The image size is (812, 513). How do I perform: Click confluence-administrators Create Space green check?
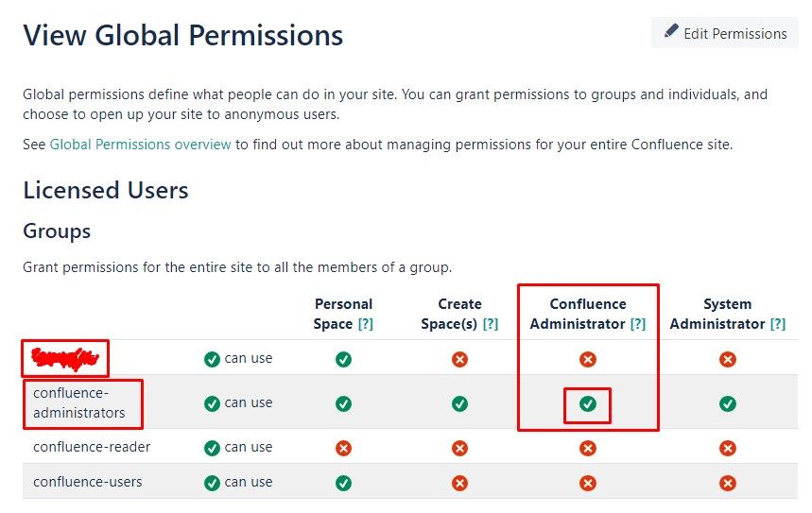click(459, 403)
